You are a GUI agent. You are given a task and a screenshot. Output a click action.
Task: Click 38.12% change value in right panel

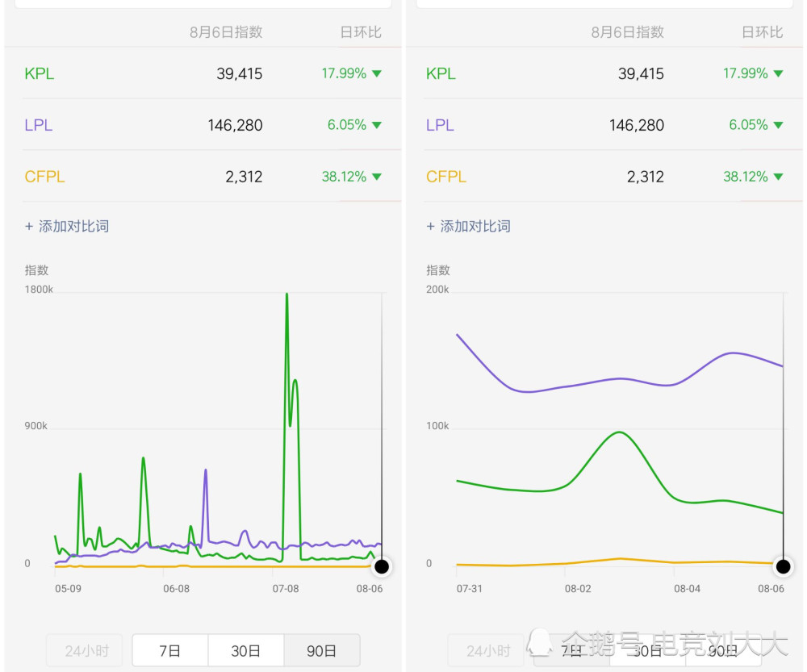(745, 177)
